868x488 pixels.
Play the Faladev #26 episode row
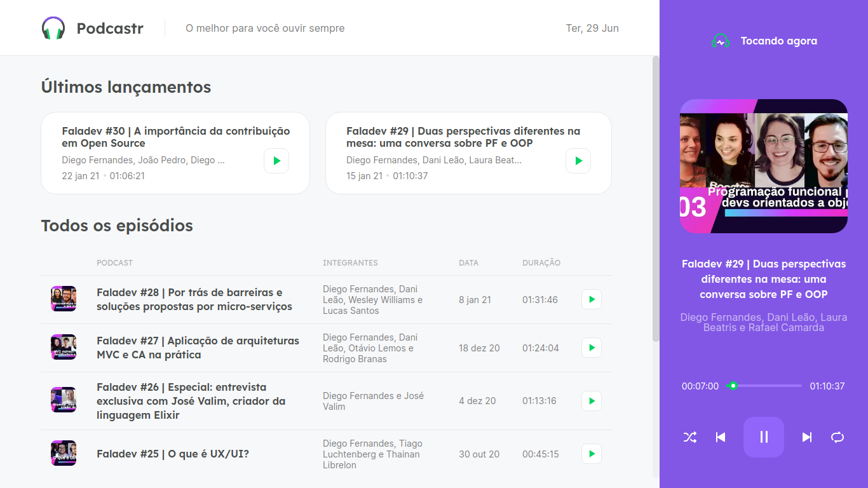(x=592, y=401)
